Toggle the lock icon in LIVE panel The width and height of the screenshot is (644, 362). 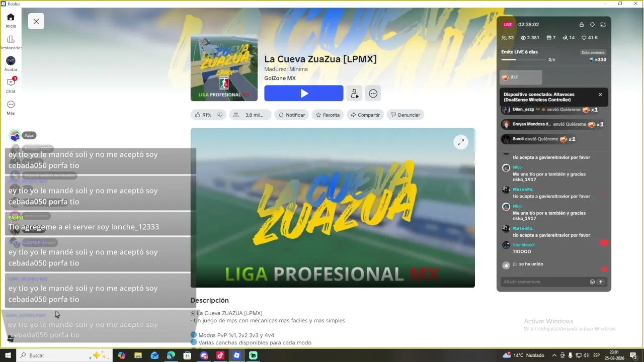coord(582,25)
